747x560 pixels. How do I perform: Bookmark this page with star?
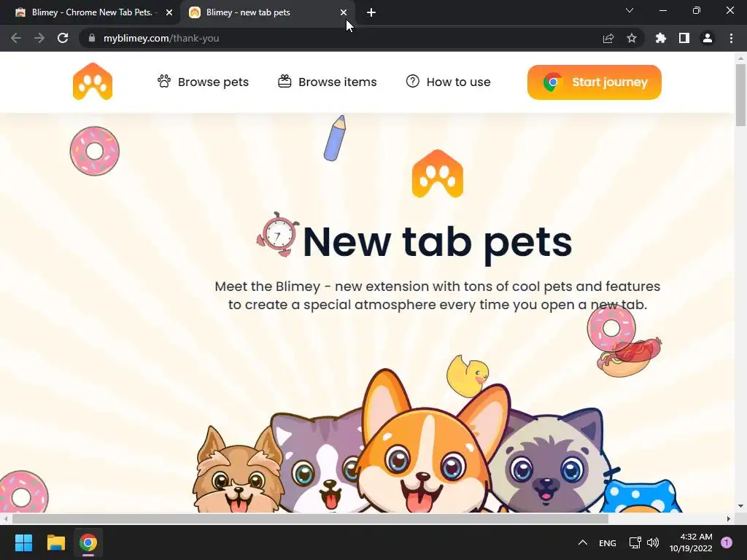pyautogui.click(x=632, y=38)
